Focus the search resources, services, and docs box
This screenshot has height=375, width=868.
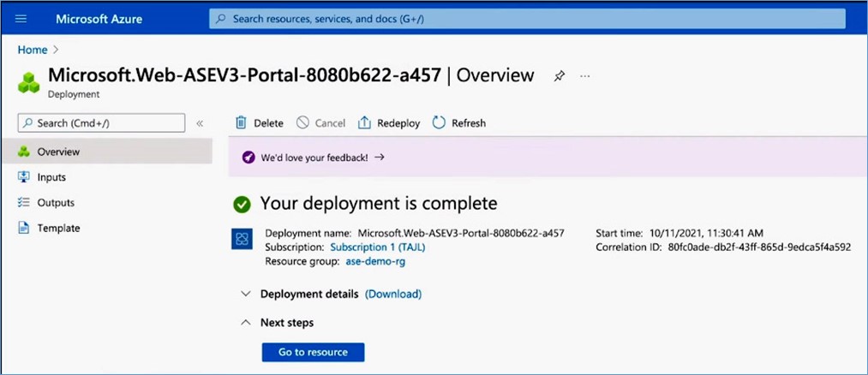click(527, 19)
